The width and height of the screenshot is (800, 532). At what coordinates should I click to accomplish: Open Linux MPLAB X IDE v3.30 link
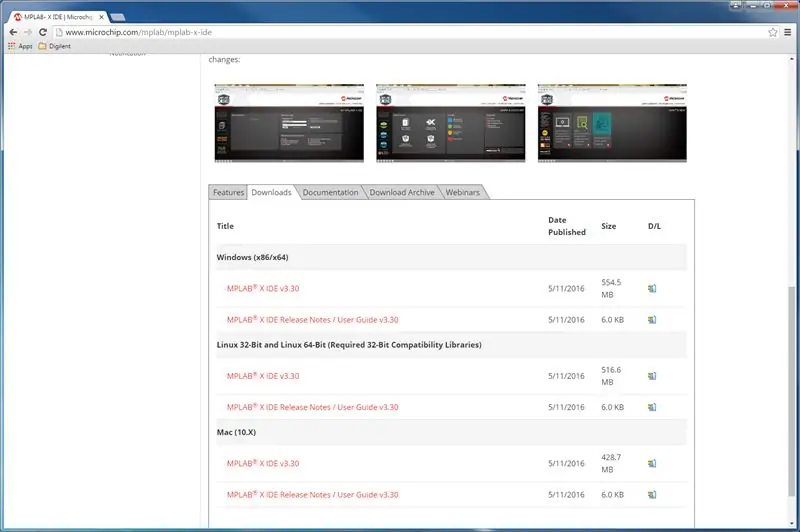(x=263, y=376)
